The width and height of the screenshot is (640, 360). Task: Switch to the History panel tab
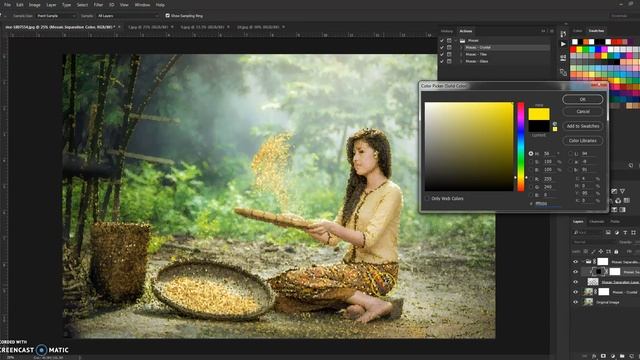click(x=447, y=31)
